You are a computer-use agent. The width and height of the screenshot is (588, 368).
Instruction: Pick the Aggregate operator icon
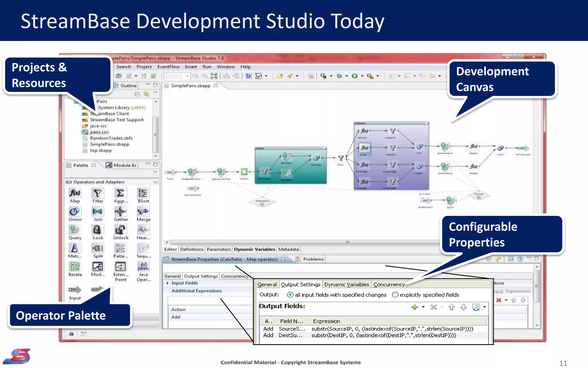click(x=121, y=193)
